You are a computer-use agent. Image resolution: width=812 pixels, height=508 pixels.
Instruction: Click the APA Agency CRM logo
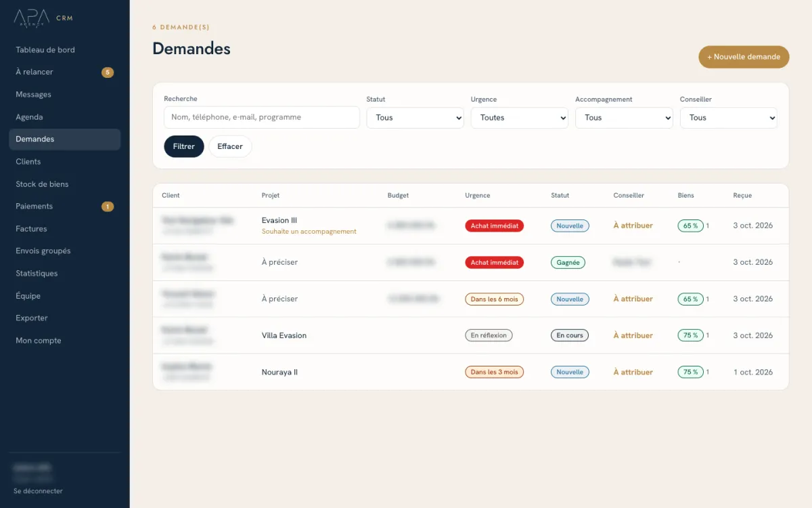pos(43,18)
